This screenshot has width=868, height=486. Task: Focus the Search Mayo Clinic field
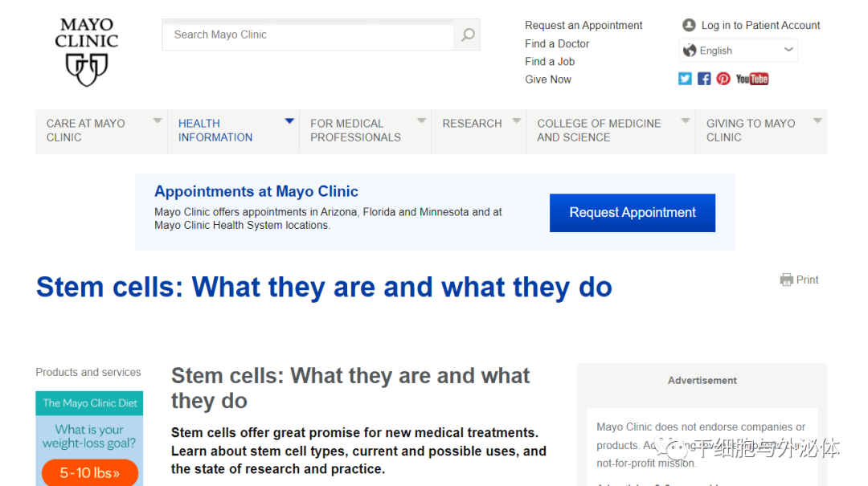[308, 35]
